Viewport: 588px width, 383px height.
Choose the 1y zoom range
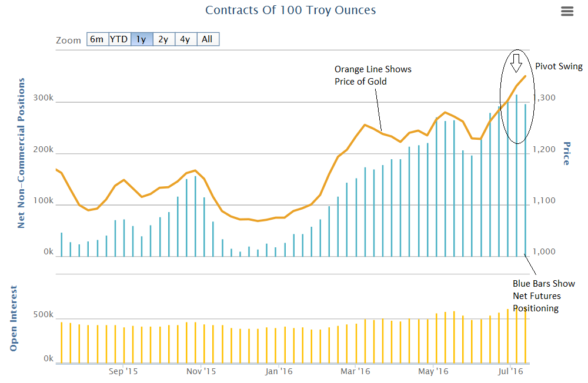coord(141,39)
